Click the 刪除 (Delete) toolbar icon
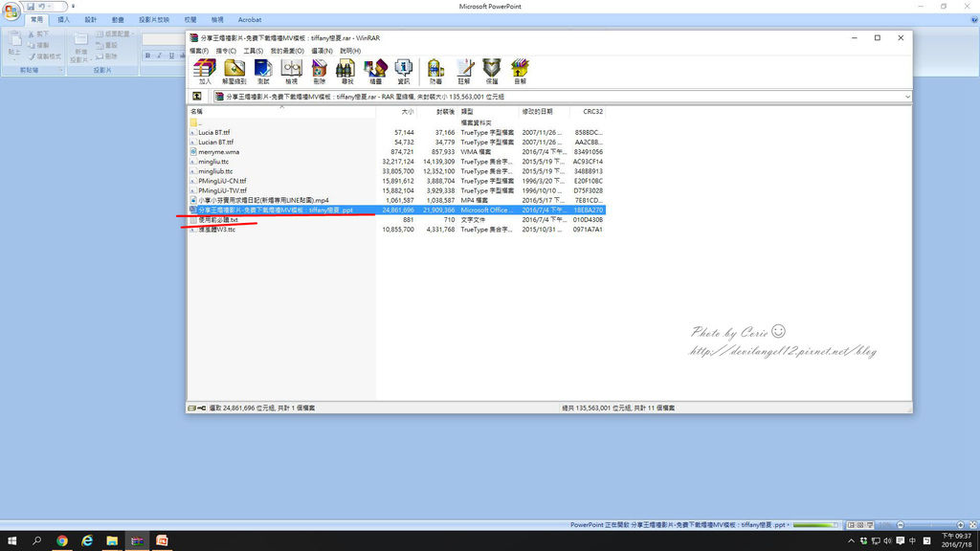The image size is (980, 551). click(320, 71)
